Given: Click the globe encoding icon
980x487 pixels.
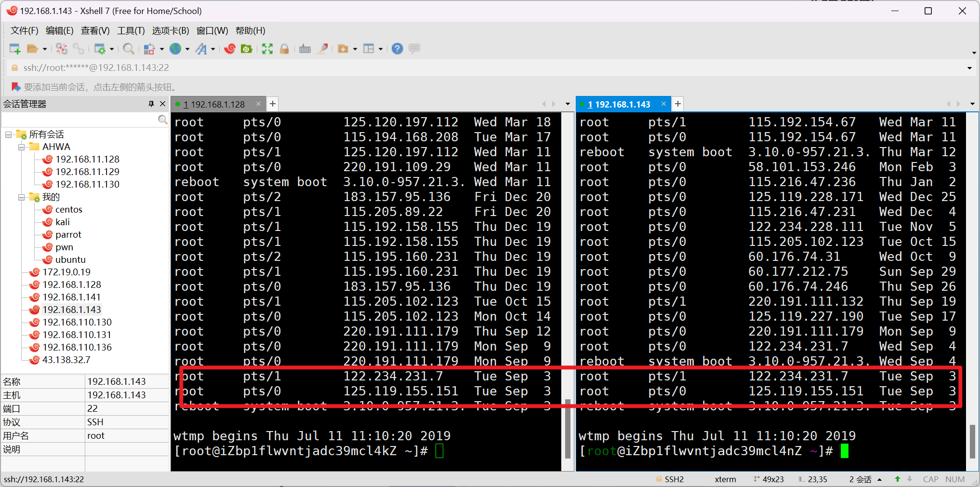Looking at the screenshot, I should tap(175, 49).
